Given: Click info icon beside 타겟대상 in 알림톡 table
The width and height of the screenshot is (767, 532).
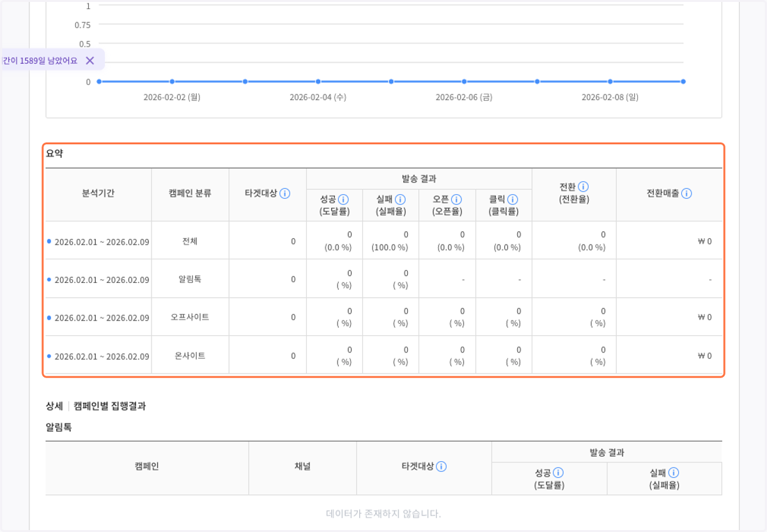Looking at the screenshot, I should [x=441, y=466].
